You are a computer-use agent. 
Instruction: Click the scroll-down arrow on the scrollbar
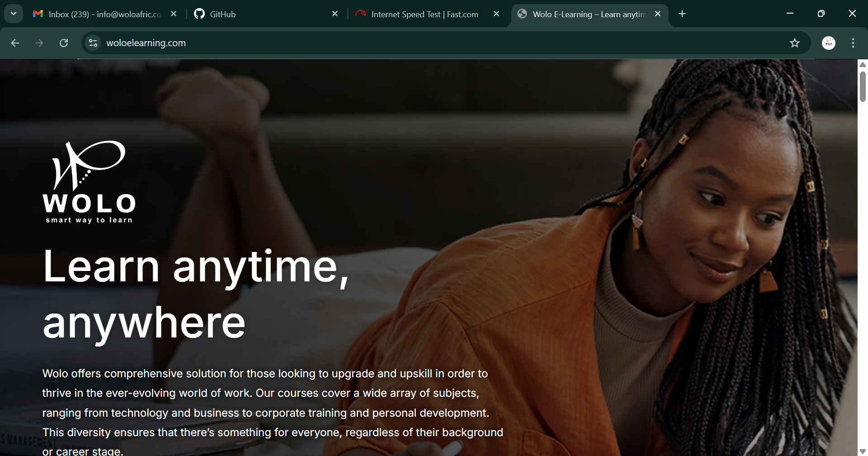tap(863, 451)
